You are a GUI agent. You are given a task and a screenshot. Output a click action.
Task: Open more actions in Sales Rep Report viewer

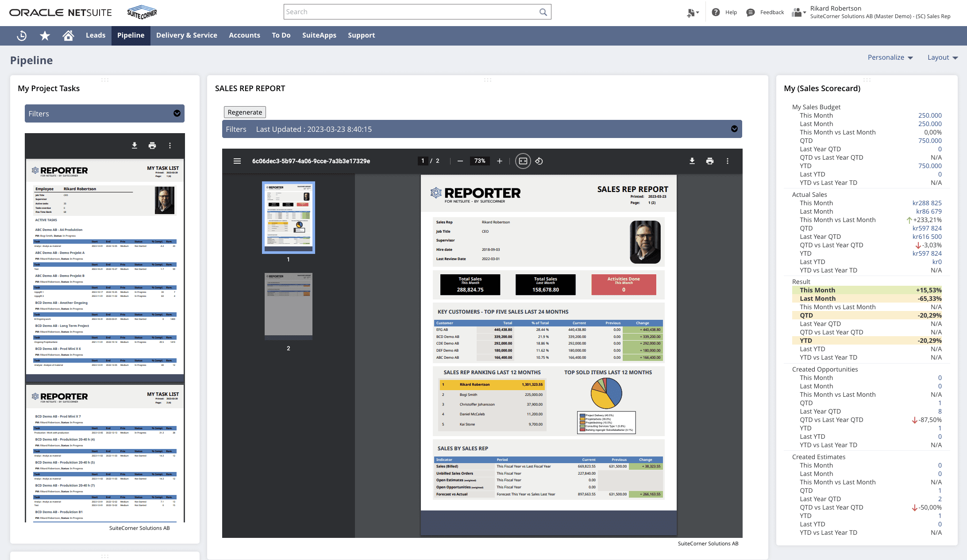(x=728, y=161)
